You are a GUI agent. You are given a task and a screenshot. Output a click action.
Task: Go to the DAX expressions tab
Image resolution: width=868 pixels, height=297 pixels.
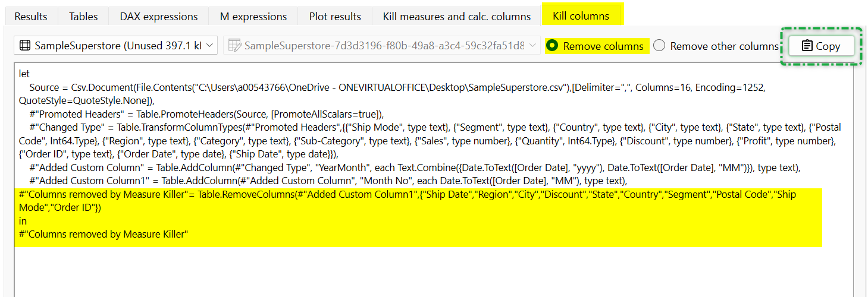pyautogui.click(x=158, y=17)
